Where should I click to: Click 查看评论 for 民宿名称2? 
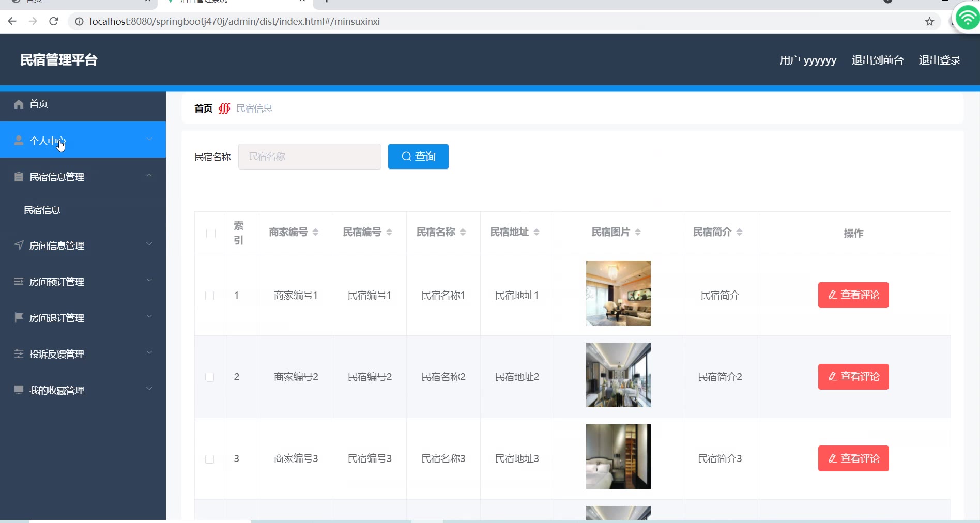tap(853, 377)
